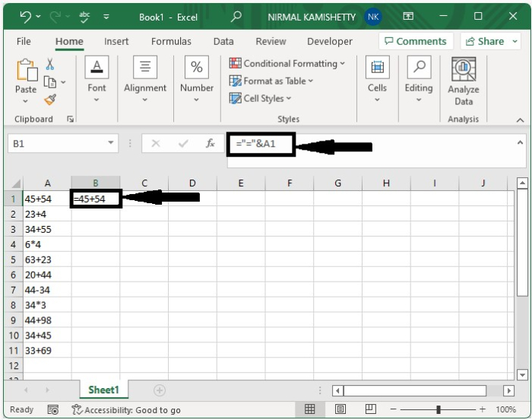Select column D header

[192, 183]
